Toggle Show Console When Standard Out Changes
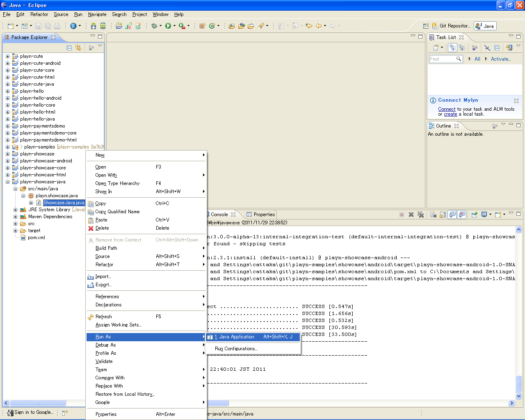 (452, 215)
